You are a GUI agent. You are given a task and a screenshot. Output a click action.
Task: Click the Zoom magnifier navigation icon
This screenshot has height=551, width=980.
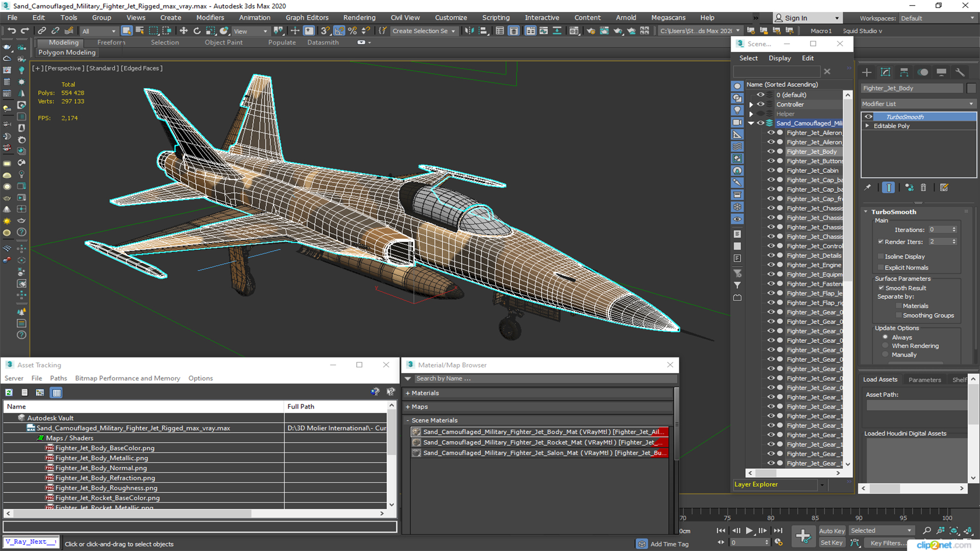point(927,531)
